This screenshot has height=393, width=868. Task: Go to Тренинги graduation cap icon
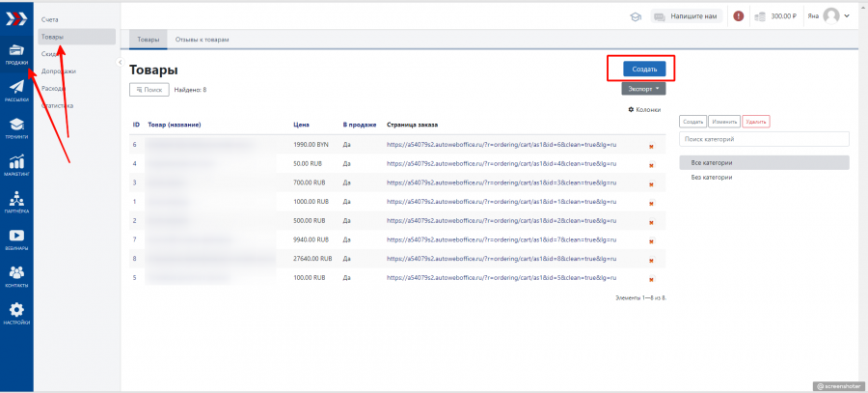pos(16,126)
